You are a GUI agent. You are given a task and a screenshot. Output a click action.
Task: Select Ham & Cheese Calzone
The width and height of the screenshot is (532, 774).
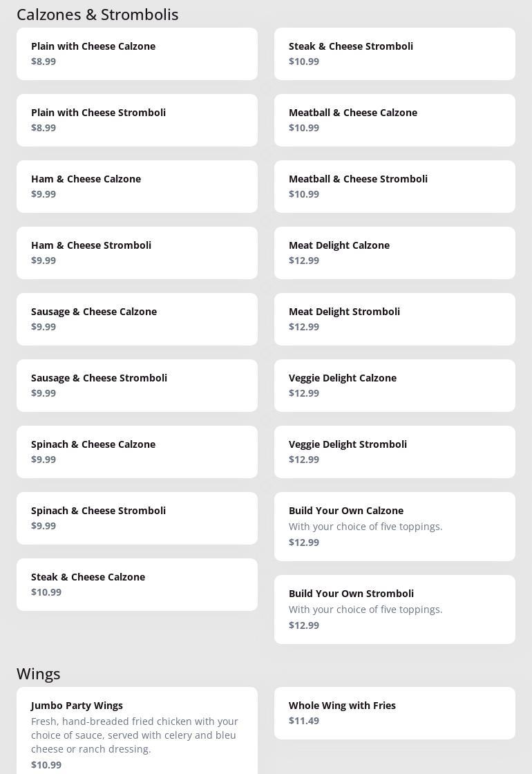pyautogui.click(x=137, y=187)
